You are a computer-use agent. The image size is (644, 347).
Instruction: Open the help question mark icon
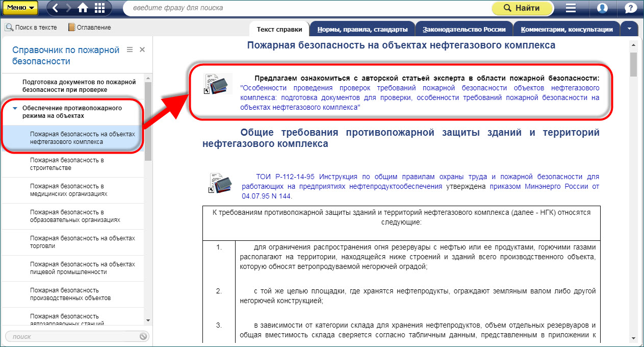[630, 8]
